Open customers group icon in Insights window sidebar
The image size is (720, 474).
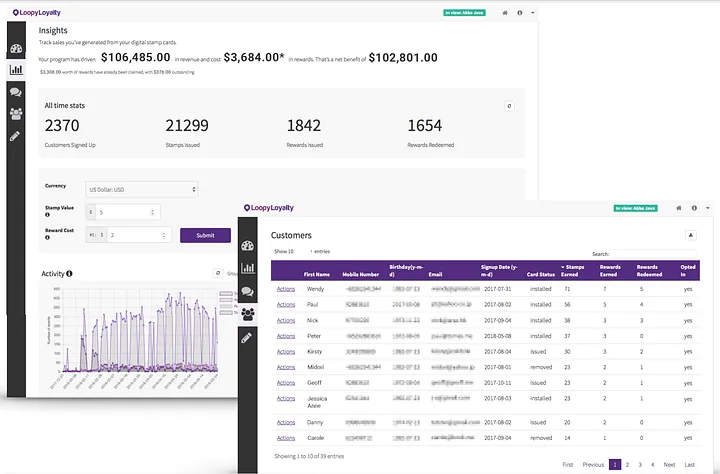pyautogui.click(x=16, y=113)
